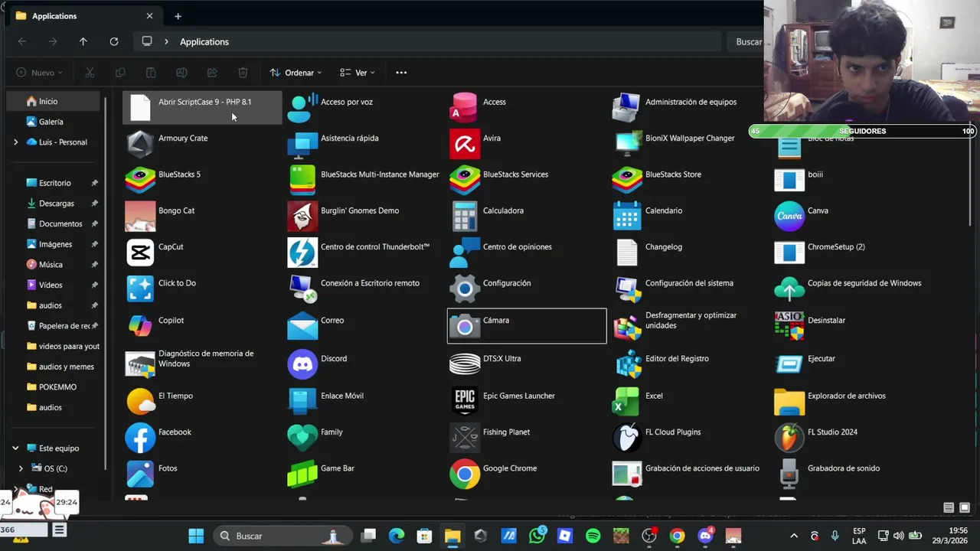The image size is (980, 551).
Task: Collapse the Este equipo tree node
Action: [15, 448]
